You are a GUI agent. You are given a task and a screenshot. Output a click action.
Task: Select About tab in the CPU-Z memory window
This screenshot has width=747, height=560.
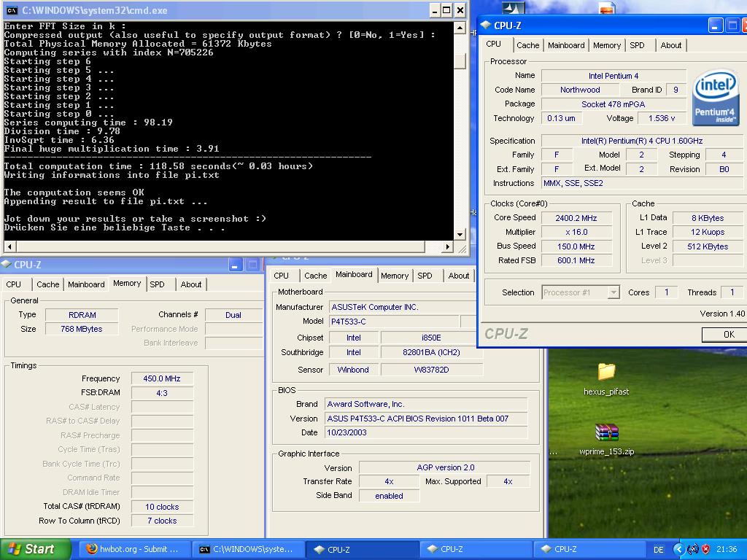190,284
